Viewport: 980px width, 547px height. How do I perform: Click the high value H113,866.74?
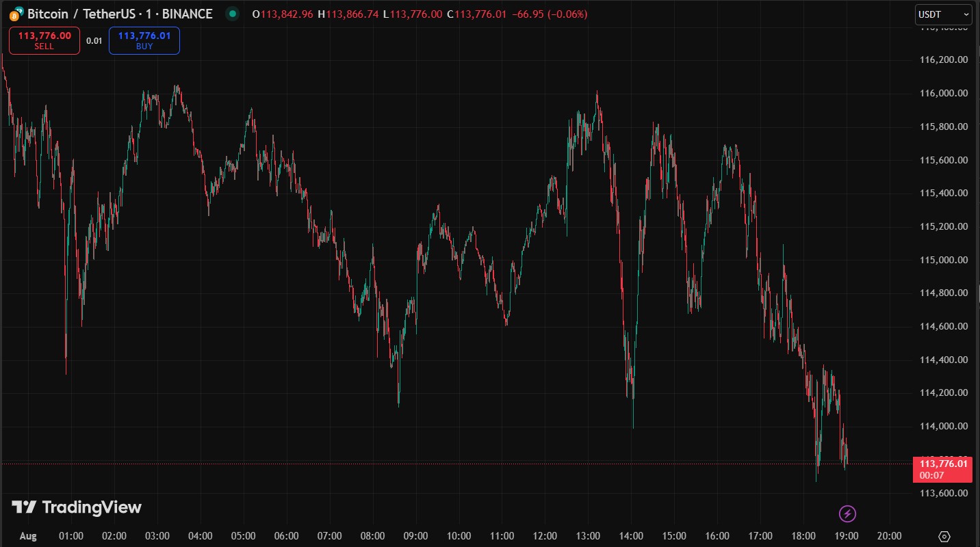(348, 14)
